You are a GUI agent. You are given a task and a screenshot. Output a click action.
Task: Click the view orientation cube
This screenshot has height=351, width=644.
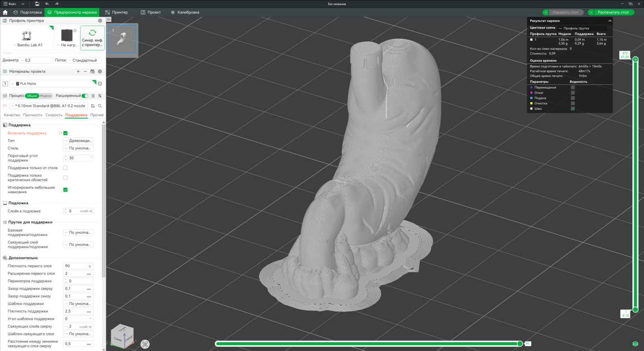coord(122,336)
